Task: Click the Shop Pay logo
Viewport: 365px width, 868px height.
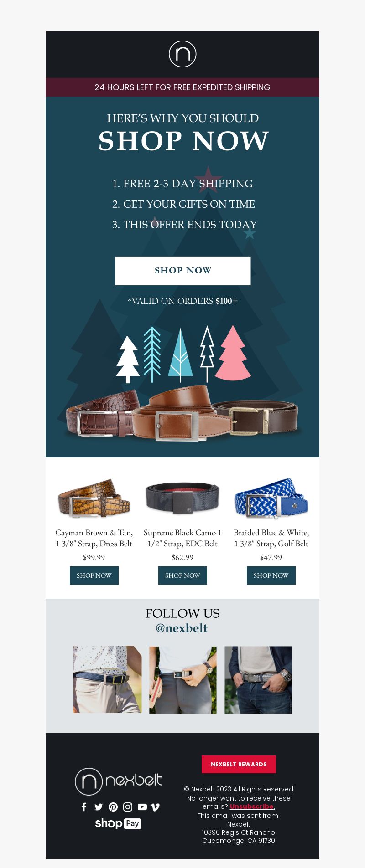Action: coord(118,823)
